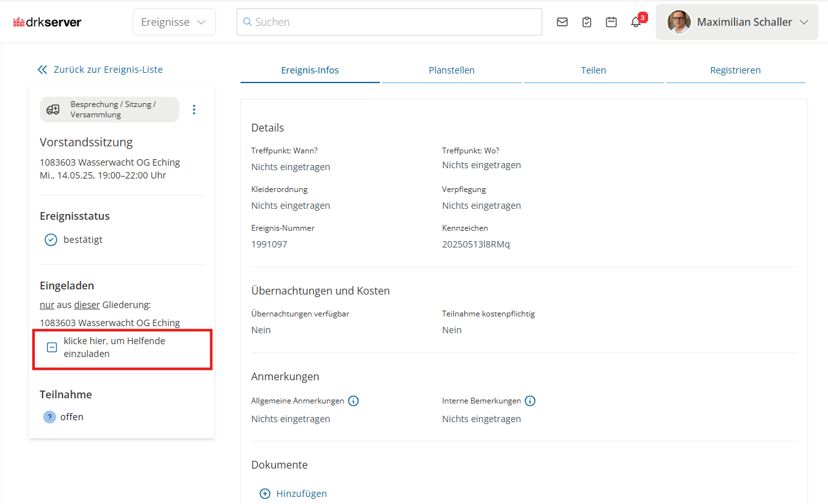Click Maximilian Schaller's profile picture
This screenshot has height=504, width=828.
(x=678, y=22)
